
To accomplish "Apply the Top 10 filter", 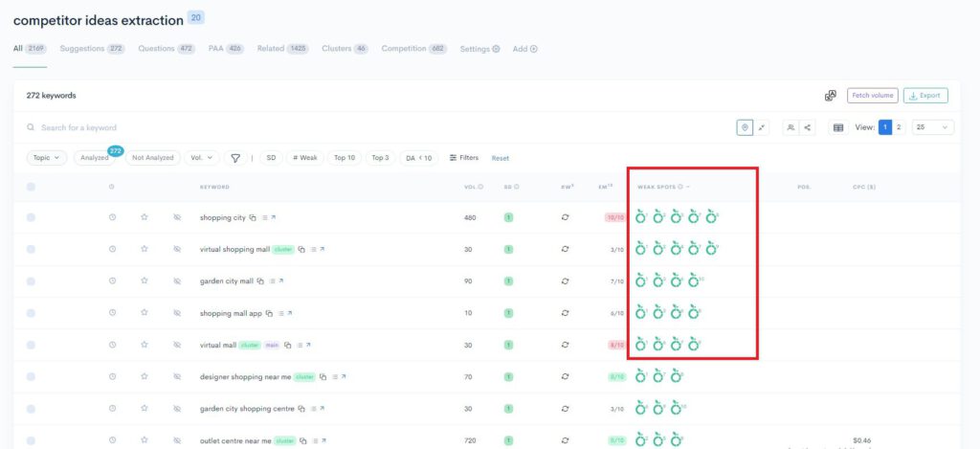I will pos(345,158).
